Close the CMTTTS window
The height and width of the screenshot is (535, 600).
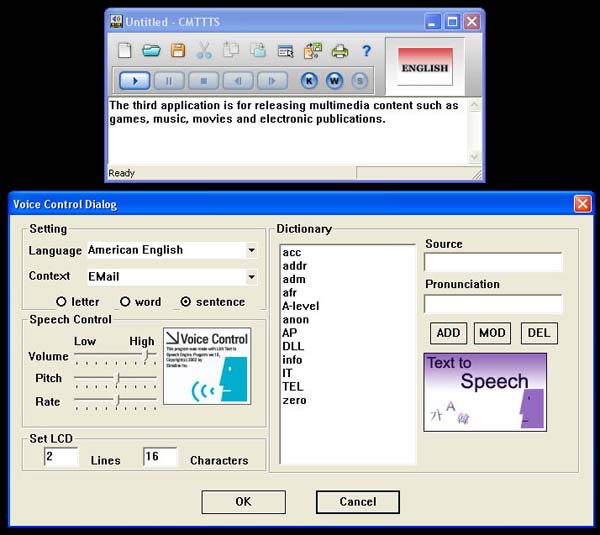(x=472, y=22)
